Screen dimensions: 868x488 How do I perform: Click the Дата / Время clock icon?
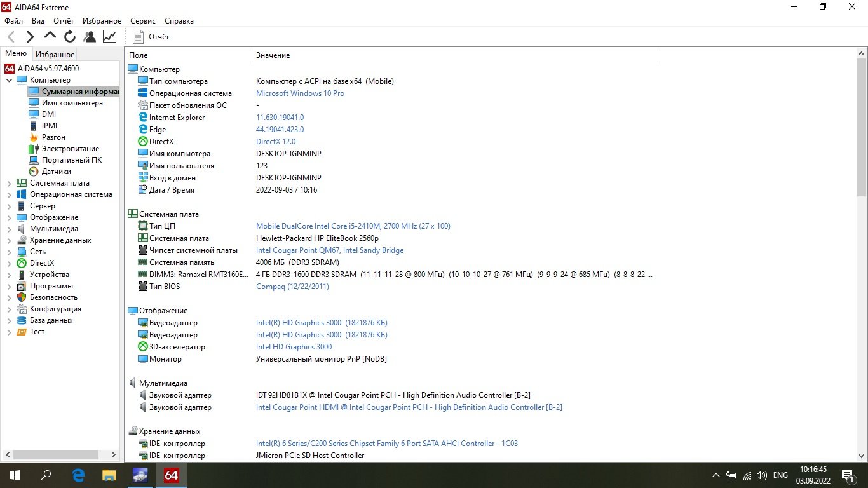point(143,190)
